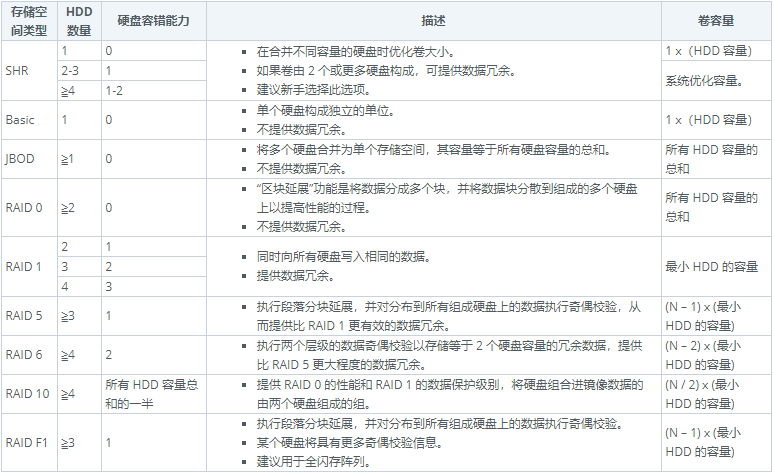Select the Basic storage type cell
Screen dimensions: 774x474
[29, 120]
